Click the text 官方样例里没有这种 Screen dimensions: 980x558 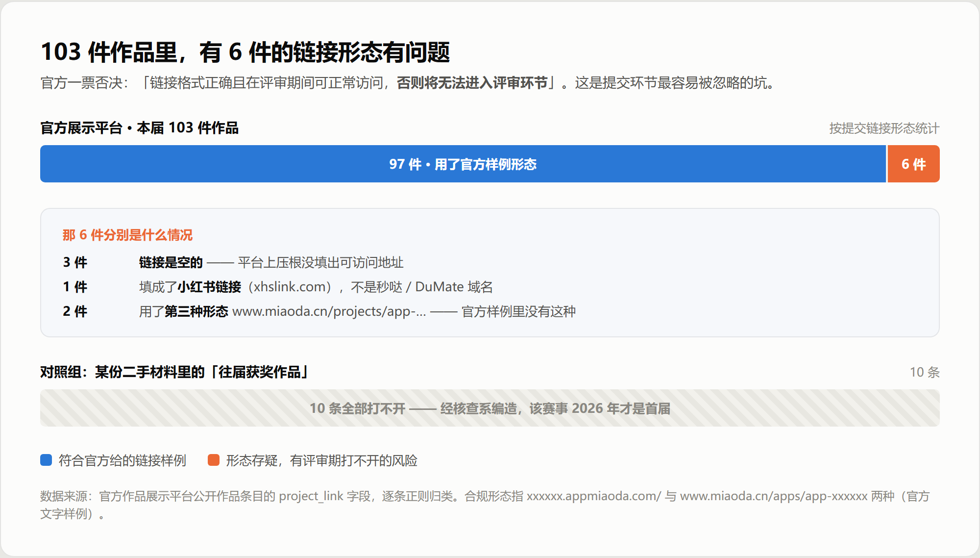(x=518, y=311)
